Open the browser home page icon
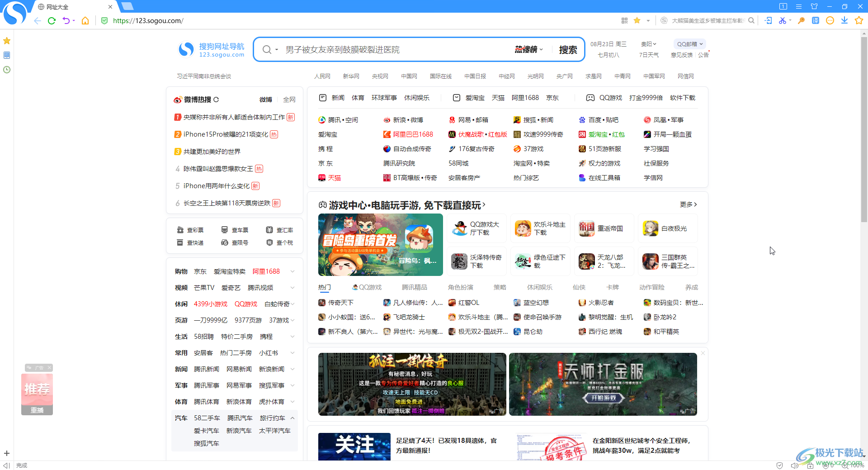 [85, 21]
